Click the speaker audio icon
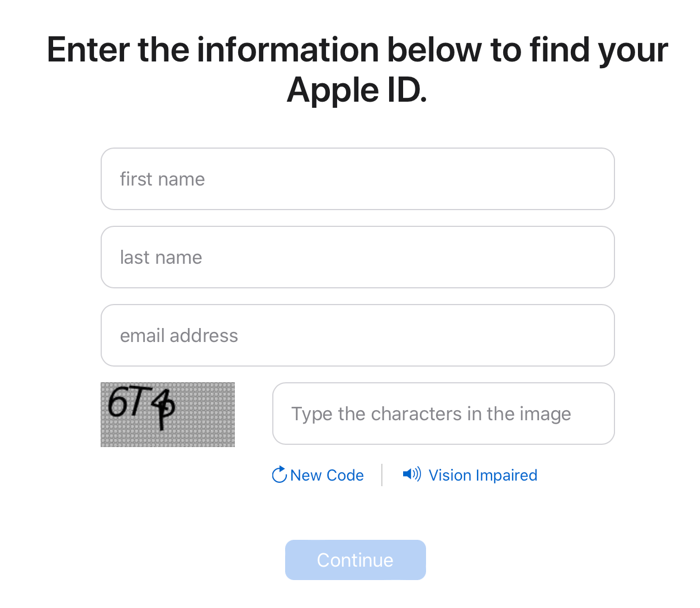Image resolution: width=700 pixels, height=608 pixels. (412, 474)
